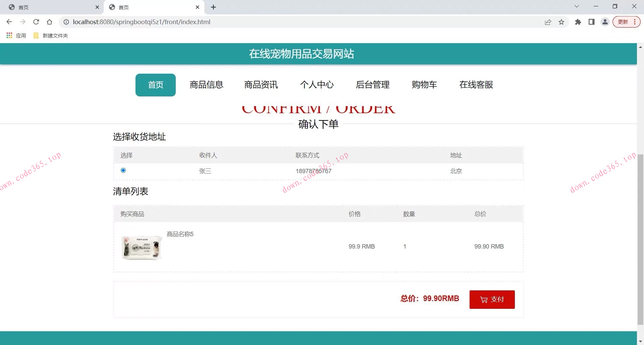This screenshot has height=345, width=644.
Task: Navigate back with the browser back arrow
Action: pos(9,22)
